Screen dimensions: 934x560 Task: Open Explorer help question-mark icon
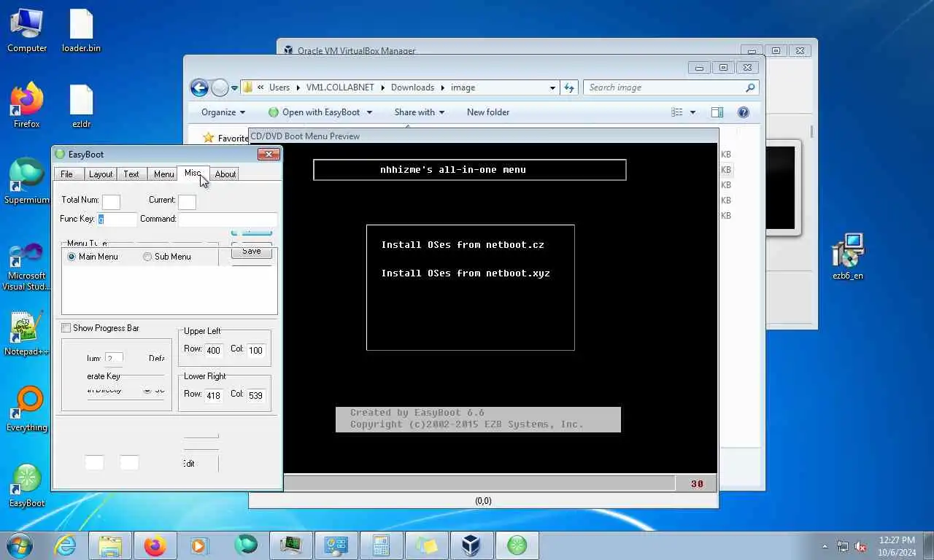[744, 112]
